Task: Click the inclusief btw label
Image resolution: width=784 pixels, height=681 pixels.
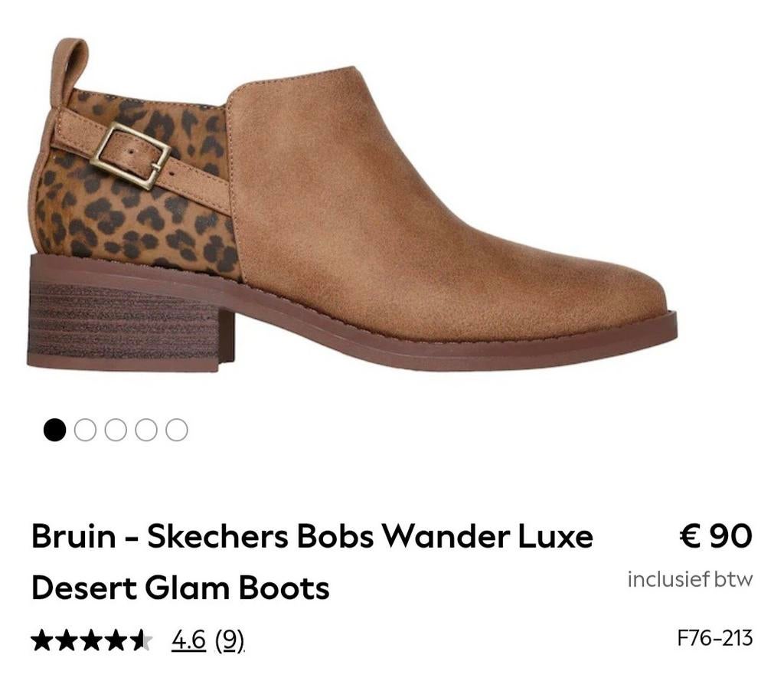Action: [690, 578]
